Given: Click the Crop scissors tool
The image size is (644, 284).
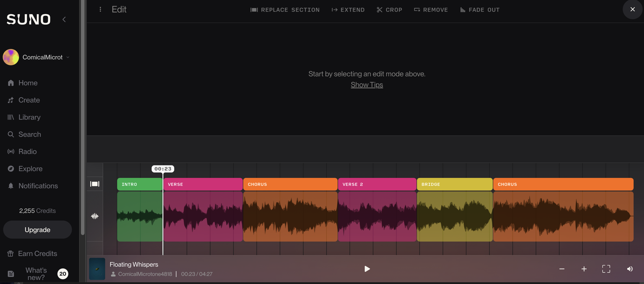Looking at the screenshot, I should pyautogui.click(x=389, y=10).
